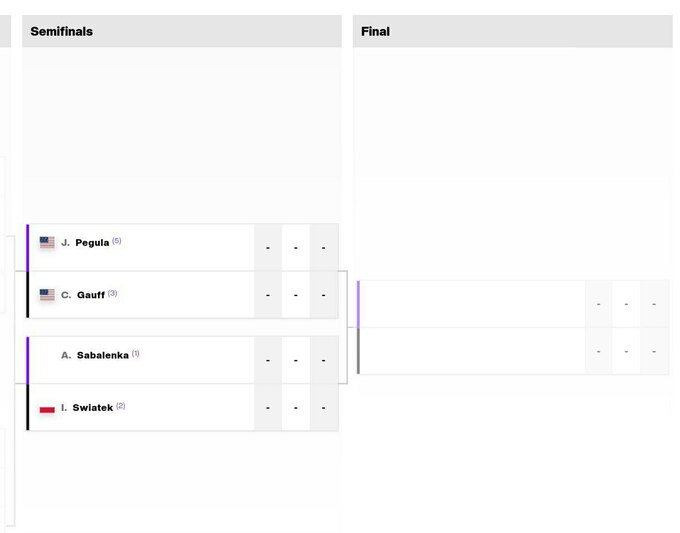Click the Poland flag beside Swiatek
The width and height of the screenshot is (680, 533).
click(x=47, y=408)
